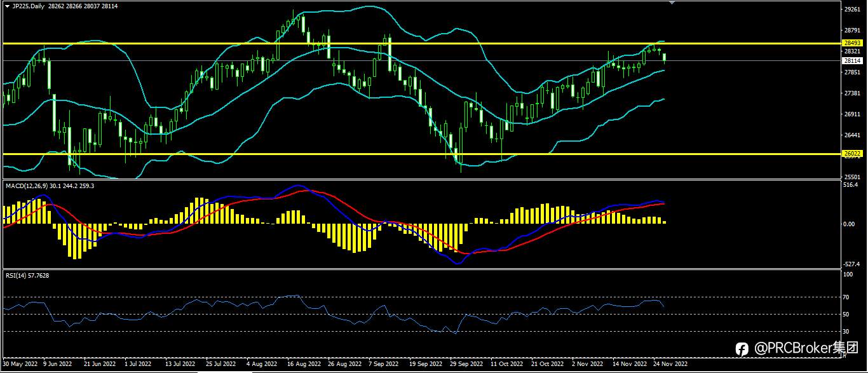Screen dimensions: 868x373
Task: Click the 100 RSI scale value
Action: pos(848,275)
